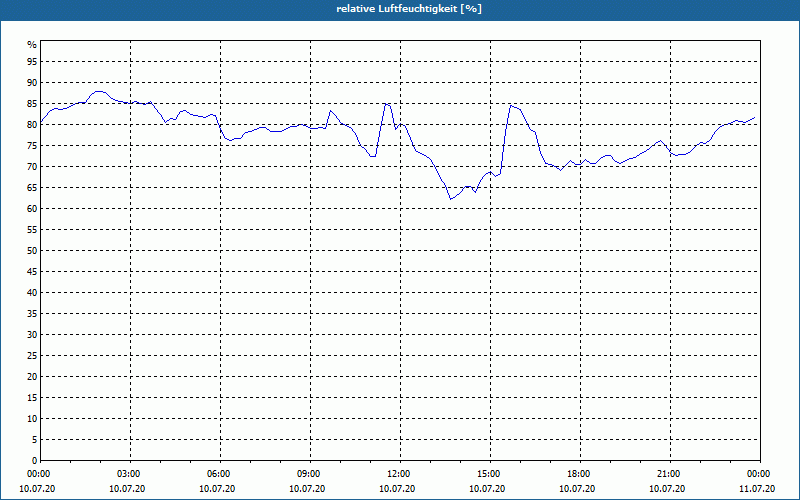The height and width of the screenshot is (500, 800).
Task: Select the y-axis value '50'
Action: [32, 251]
